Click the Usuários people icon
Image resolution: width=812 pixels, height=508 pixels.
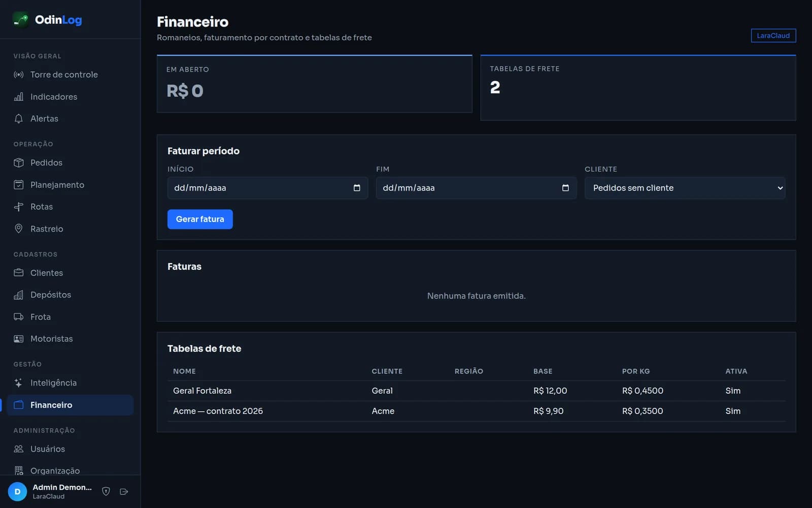coord(19,449)
